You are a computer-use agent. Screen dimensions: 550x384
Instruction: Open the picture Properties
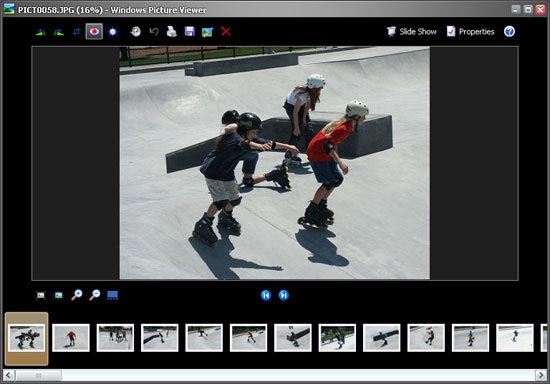(x=470, y=32)
